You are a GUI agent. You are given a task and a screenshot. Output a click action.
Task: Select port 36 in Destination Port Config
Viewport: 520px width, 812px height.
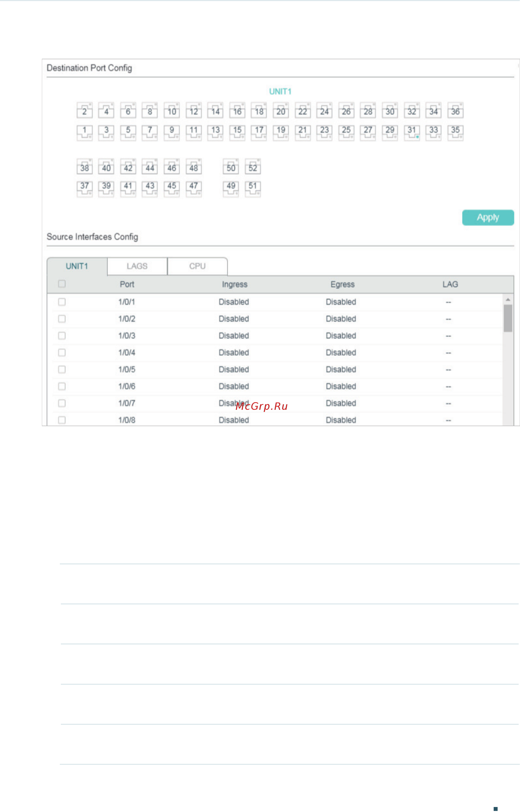455,110
